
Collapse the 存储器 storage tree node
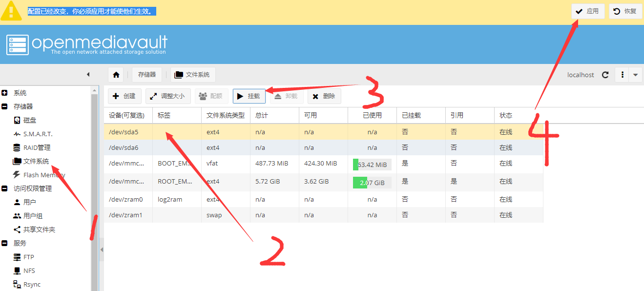pos(4,106)
